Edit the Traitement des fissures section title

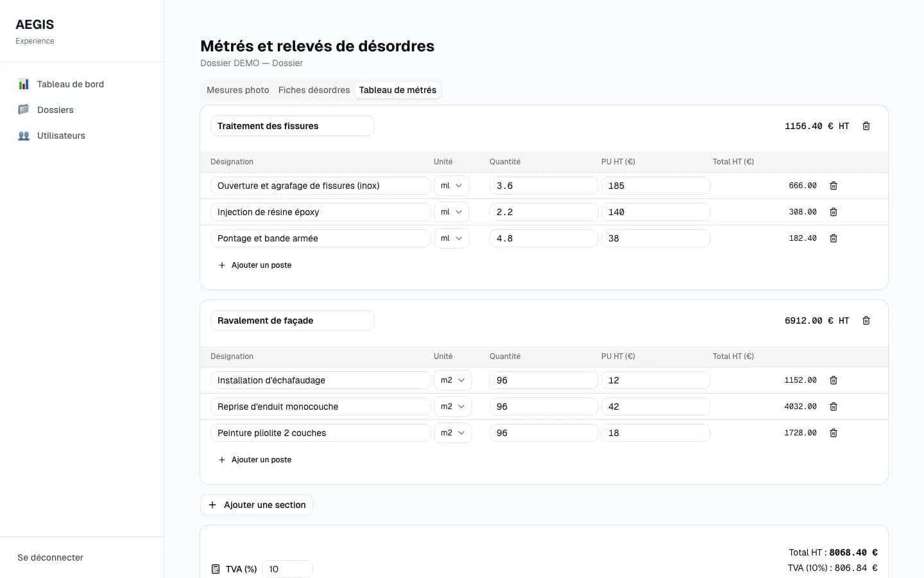point(293,126)
